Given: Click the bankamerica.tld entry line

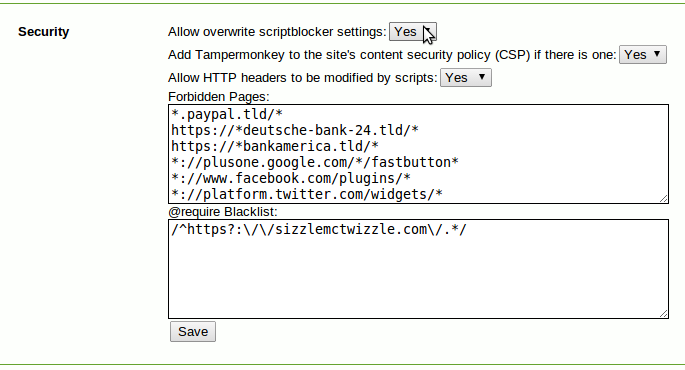Looking at the screenshot, I should (x=275, y=146).
